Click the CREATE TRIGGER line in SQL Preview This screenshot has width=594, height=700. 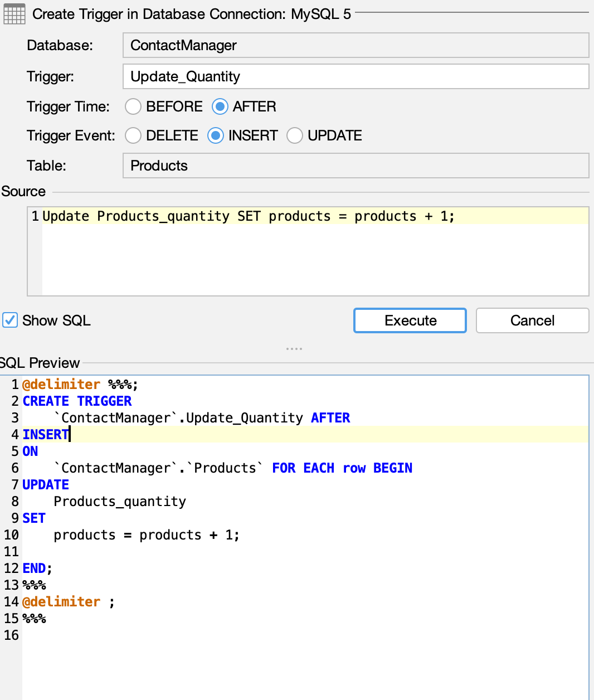pyautogui.click(x=77, y=401)
